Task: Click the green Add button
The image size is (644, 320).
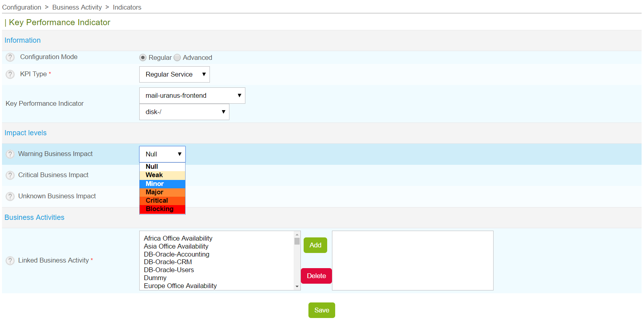Action: (315, 245)
